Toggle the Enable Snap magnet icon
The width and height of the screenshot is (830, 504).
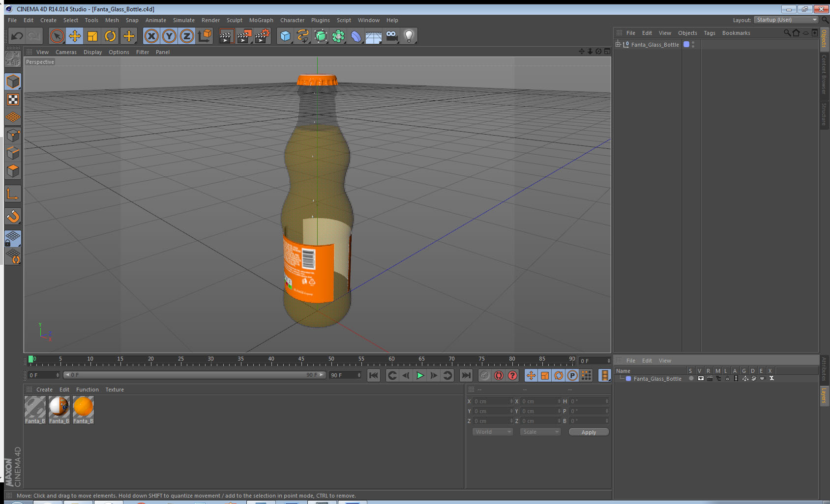[13, 216]
